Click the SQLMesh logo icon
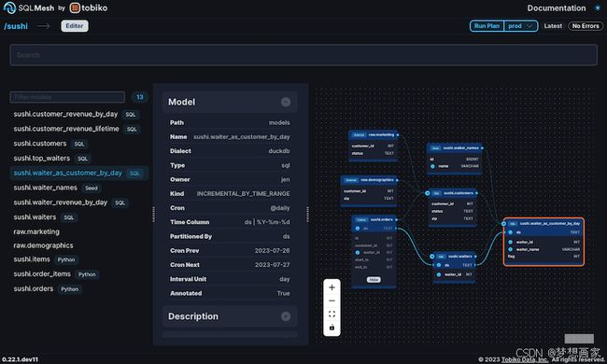The height and width of the screenshot is (364, 607). 9,7
